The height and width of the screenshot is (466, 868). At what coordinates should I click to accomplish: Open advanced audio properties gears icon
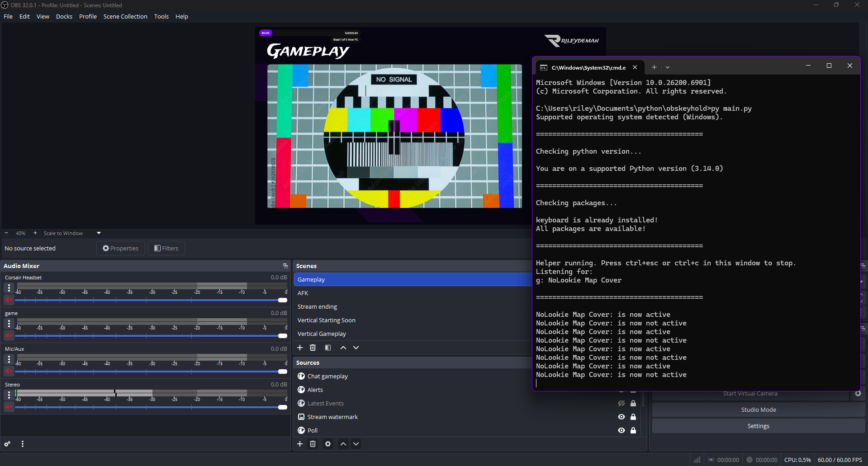7,444
